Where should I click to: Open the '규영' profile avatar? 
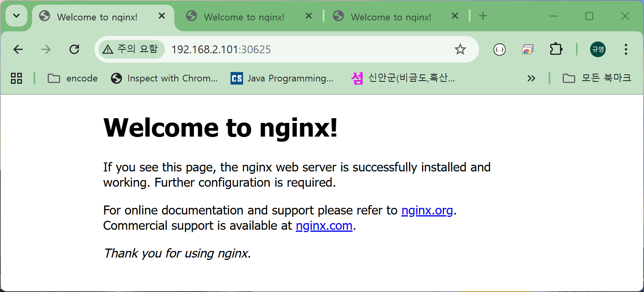[598, 49]
